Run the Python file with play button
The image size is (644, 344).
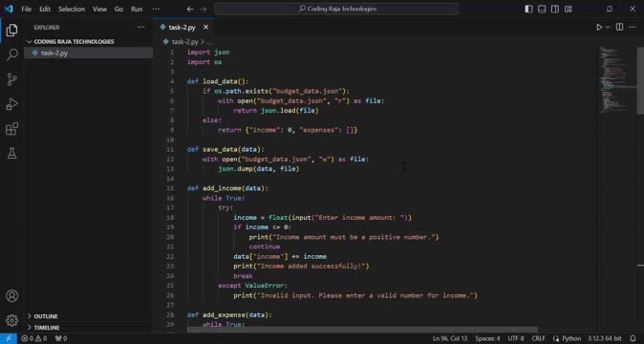click(x=599, y=27)
